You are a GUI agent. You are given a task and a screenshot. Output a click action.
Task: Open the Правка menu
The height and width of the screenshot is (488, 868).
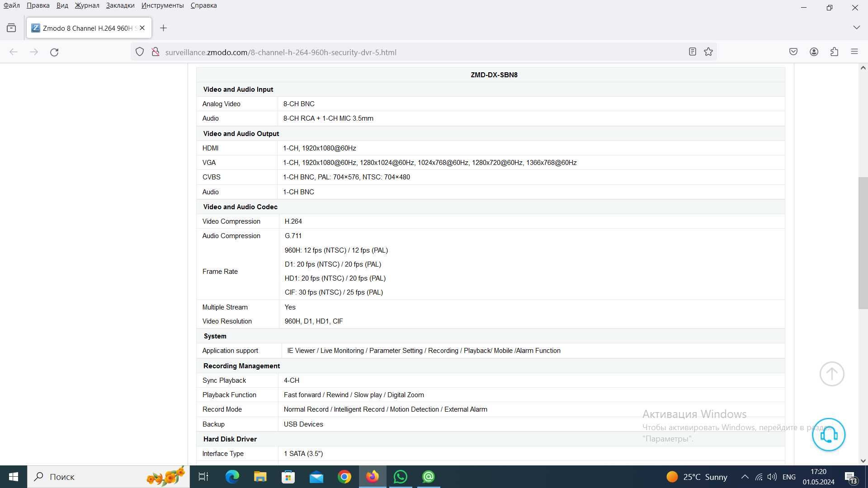point(38,5)
